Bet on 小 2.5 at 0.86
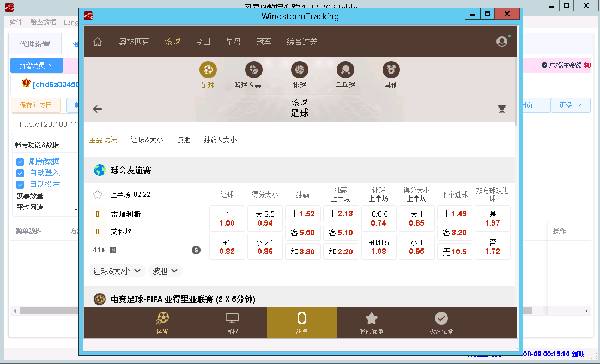This screenshot has width=600, height=364. pyautogui.click(x=265, y=247)
